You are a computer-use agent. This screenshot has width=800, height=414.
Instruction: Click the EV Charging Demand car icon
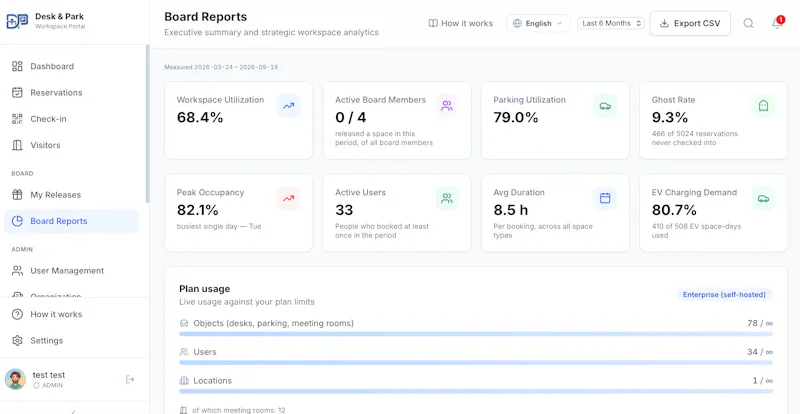pos(763,199)
